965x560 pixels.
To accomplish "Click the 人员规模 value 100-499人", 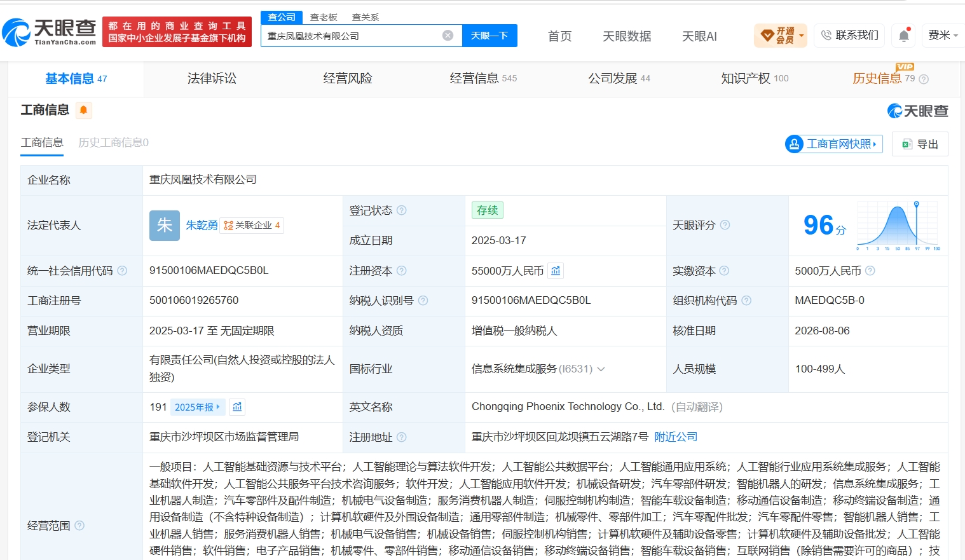I will pyautogui.click(x=820, y=369).
